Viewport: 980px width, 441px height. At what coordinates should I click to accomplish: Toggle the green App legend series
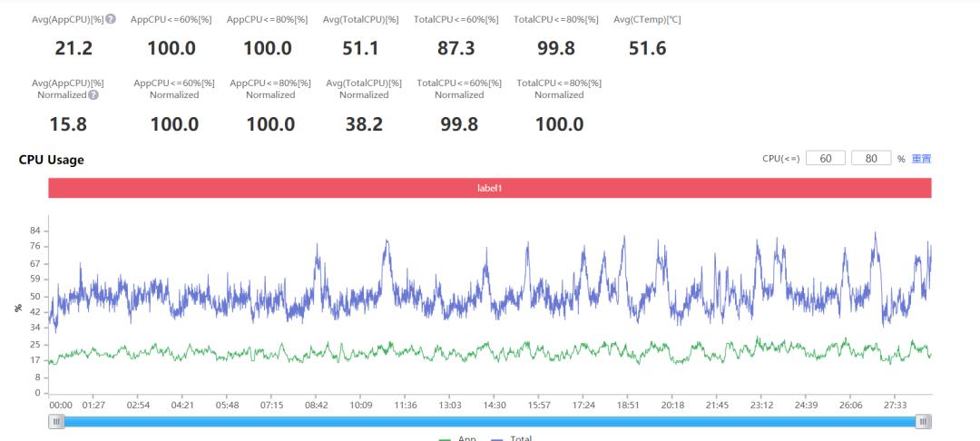(457, 438)
